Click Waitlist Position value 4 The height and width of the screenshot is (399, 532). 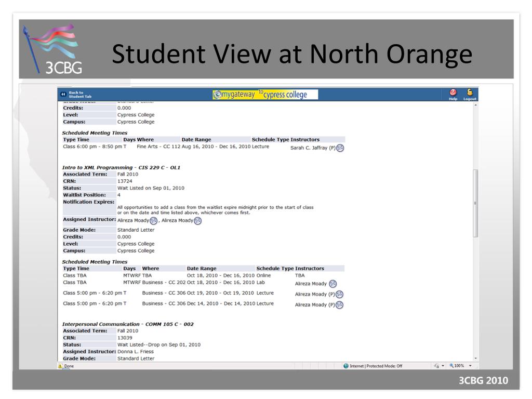(119, 195)
